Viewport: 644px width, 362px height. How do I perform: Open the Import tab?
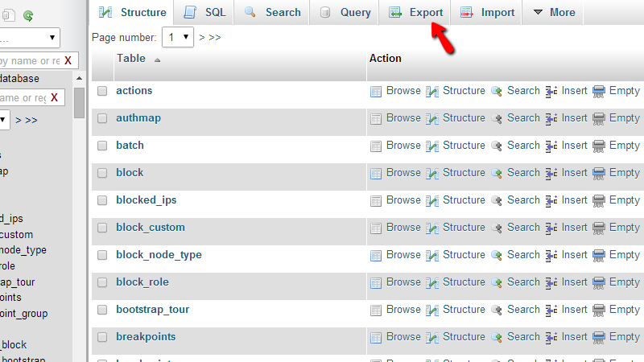[487, 12]
